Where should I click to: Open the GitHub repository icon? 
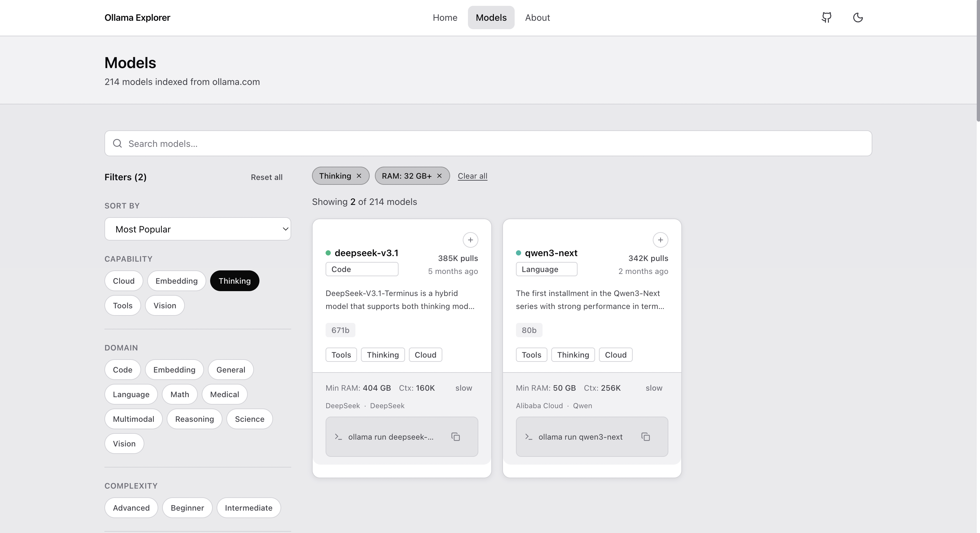pyautogui.click(x=826, y=18)
